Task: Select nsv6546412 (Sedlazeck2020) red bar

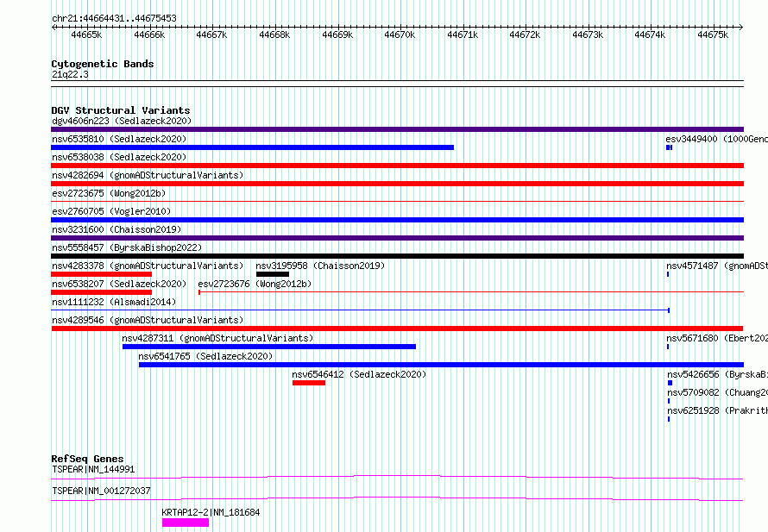Action: coord(309,383)
